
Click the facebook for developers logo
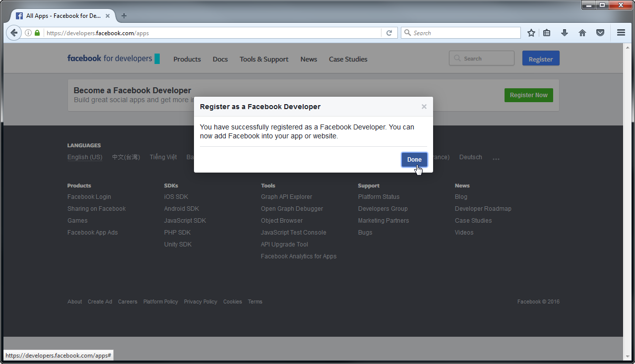click(x=114, y=59)
